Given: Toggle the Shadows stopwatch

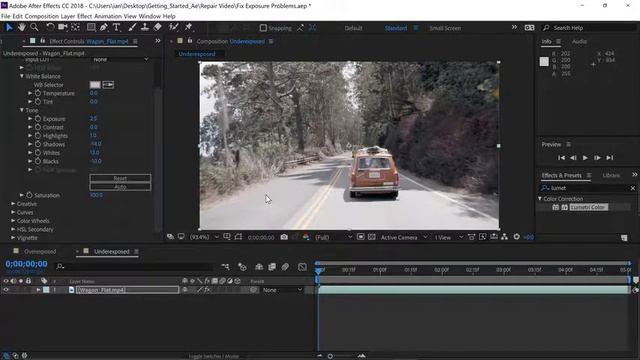Looking at the screenshot, I should coord(38,144).
